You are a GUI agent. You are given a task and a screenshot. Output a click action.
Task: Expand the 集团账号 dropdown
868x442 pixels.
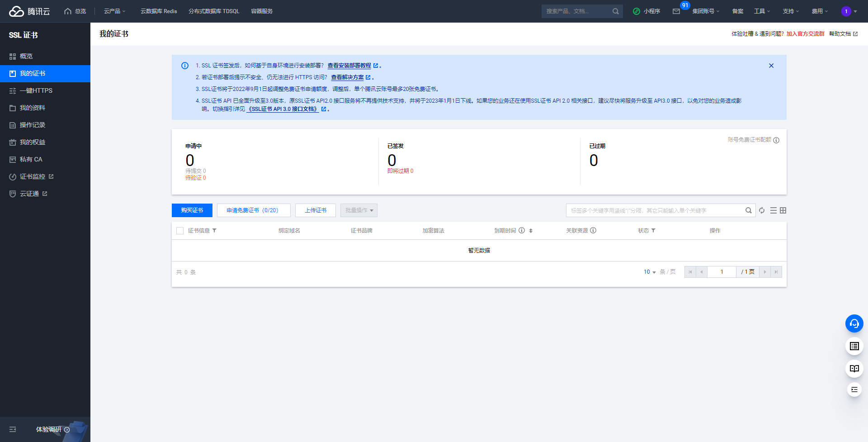pos(706,11)
